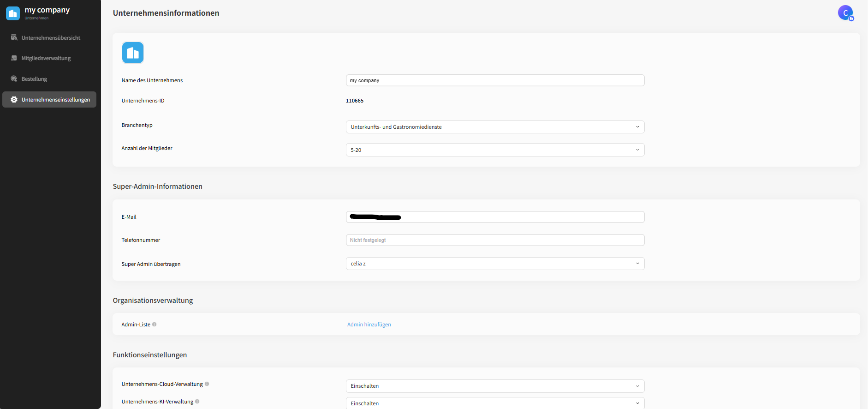This screenshot has width=868, height=409.
Task: Select the company ID 110665 text
Action: click(355, 101)
